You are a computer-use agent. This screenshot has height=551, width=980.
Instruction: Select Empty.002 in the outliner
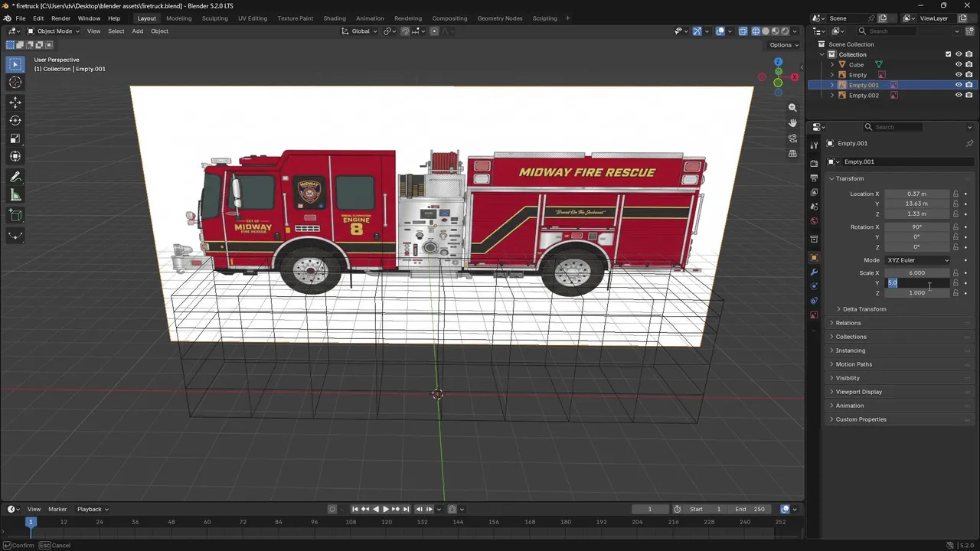tap(864, 95)
